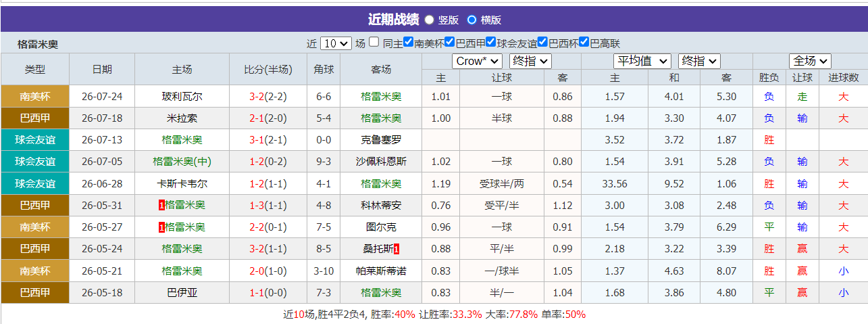Click corner count 3-10
868x324 pixels.
click(x=324, y=271)
